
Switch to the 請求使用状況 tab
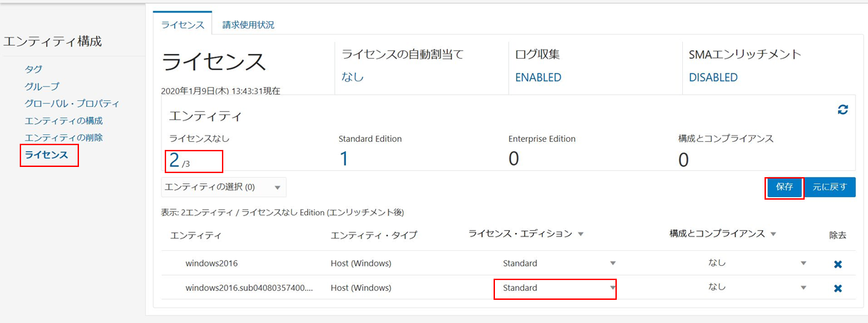point(248,25)
